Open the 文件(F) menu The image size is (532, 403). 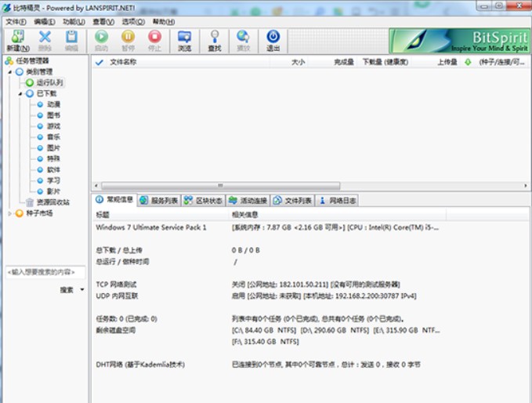(16, 22)
